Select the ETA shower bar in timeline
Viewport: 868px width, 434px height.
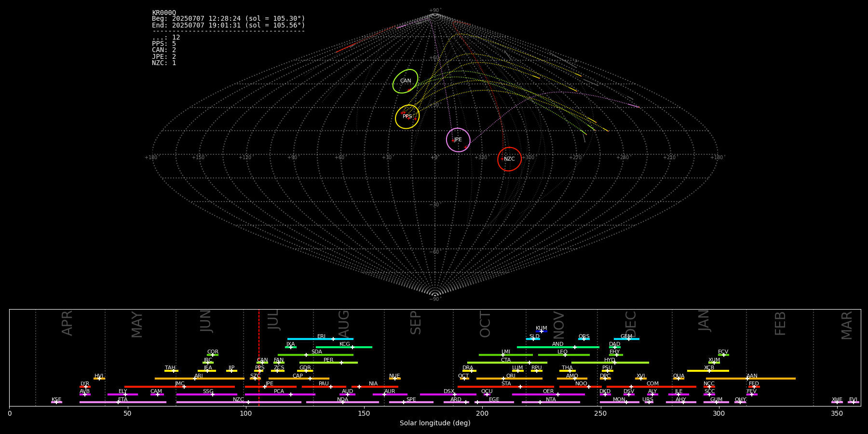(123, 402)
